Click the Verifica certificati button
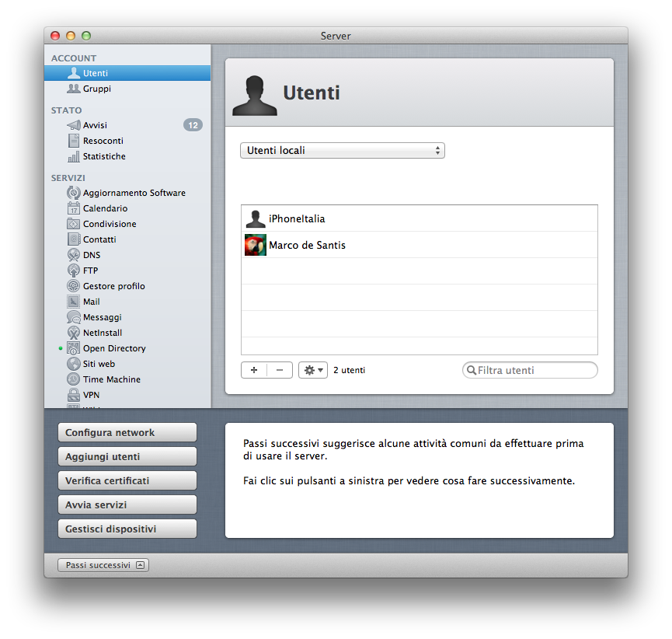The height and width of the screenshot is (639, 672). click(127, 480)
